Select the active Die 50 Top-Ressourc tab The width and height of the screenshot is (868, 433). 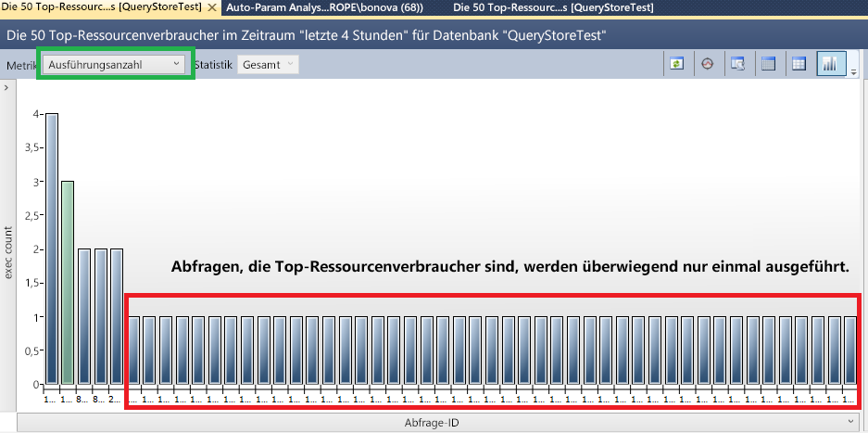click(x=102, y=7)
